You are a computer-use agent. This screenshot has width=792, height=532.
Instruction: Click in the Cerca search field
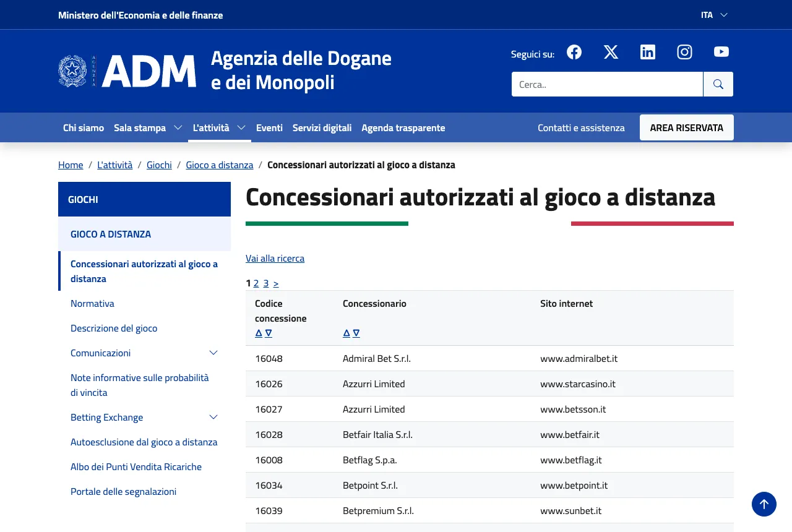(x=607, y=84)
